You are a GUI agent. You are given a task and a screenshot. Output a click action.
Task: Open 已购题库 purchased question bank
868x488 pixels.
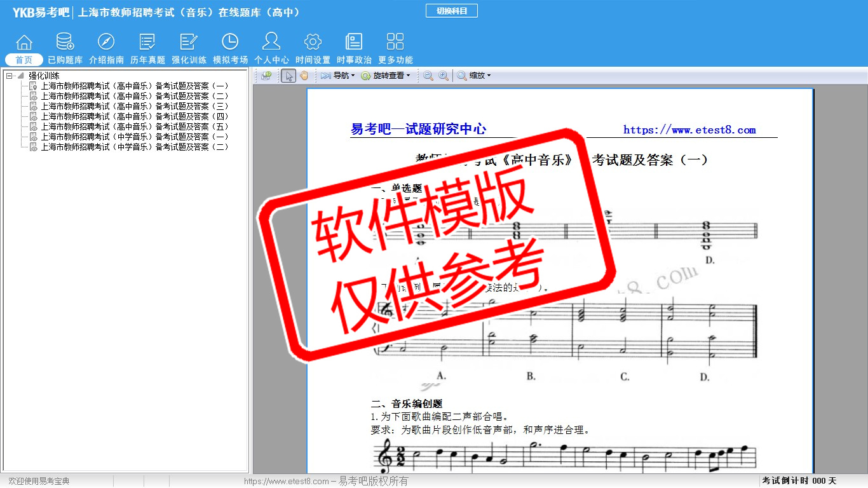coord(65,49)
